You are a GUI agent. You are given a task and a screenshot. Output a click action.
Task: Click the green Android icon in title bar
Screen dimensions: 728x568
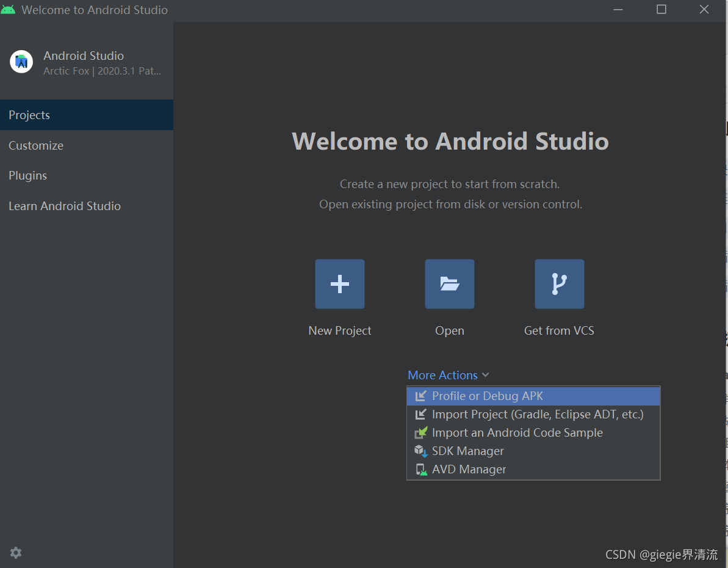(8, 9)
